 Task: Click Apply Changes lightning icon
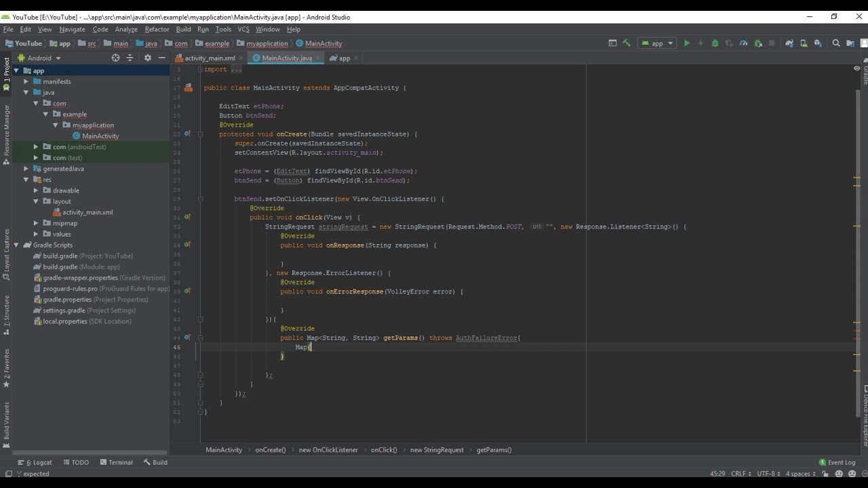point(701,43)
